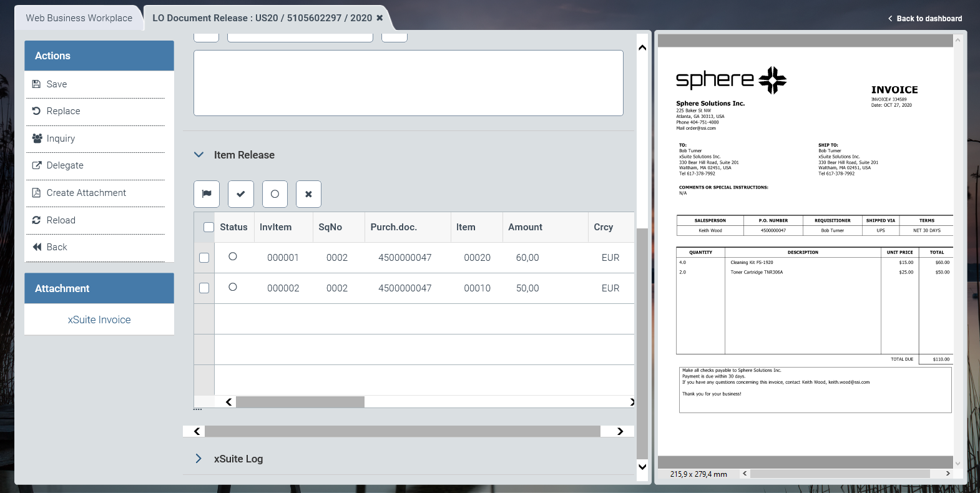Tick the checkbox for invoice item 000002
The width and height of the screenshot is (980, 493).
point(204,288)
